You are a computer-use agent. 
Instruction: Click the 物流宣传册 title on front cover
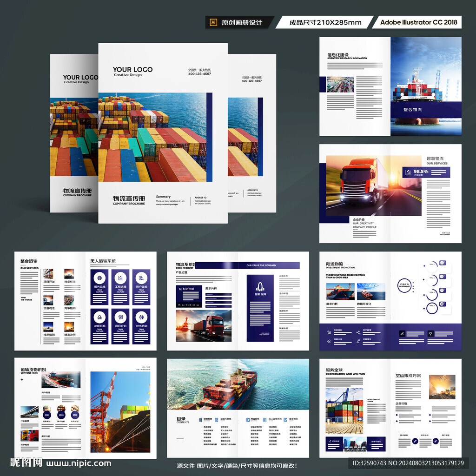(x=129, y=198)
